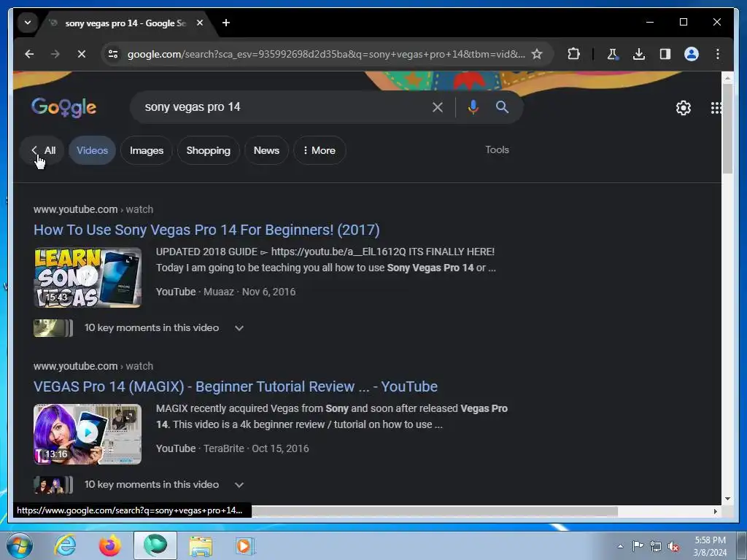The width and height of the screenshot is (747, 560).
Task: Toggle the browser side panel
Action: click(x=665, y=54)
